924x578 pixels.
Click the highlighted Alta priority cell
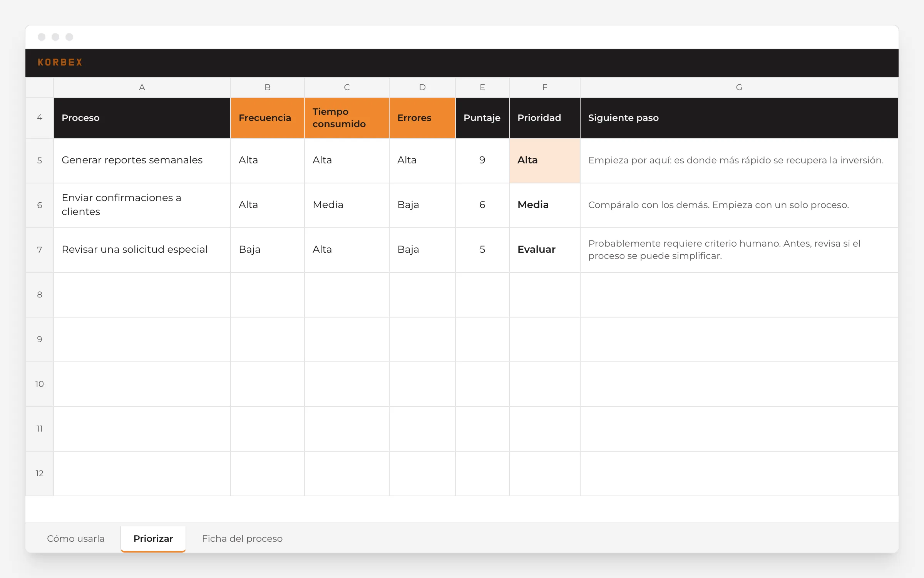pyautogui.click(x=545, y=160)
